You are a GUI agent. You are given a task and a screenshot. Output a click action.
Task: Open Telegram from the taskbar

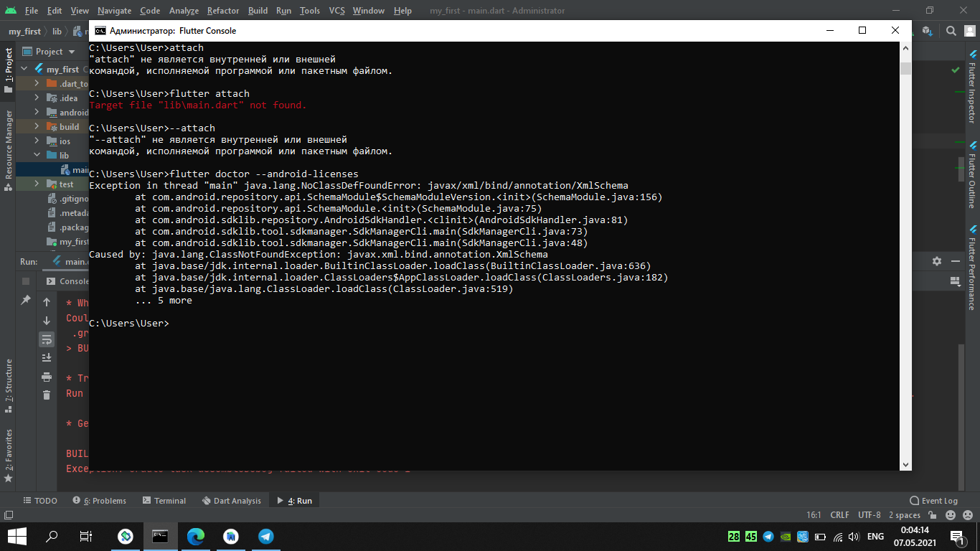point(265,536)
